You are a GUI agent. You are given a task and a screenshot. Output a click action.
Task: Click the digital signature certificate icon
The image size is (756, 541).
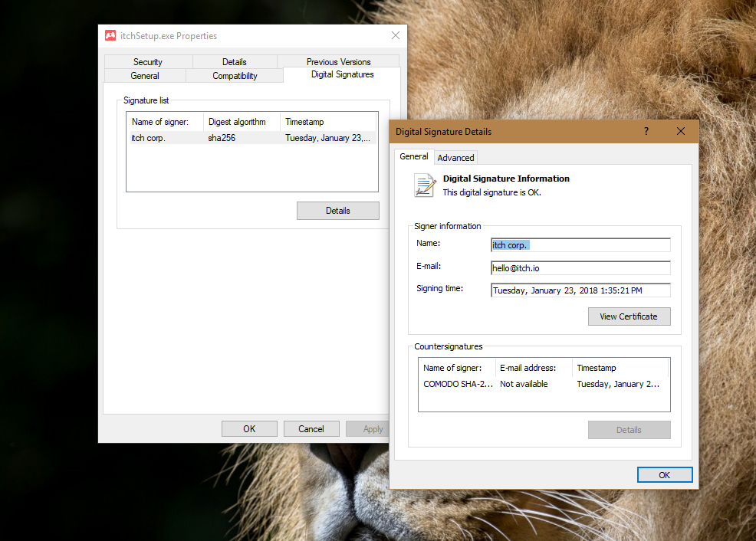[x=424, y=185]
